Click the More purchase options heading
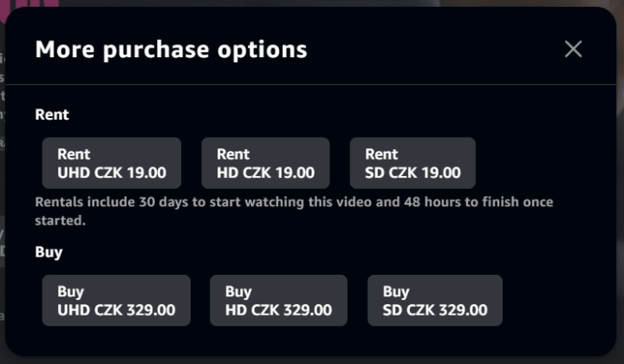Screen dimensions: 624x364 pos(171,49)
